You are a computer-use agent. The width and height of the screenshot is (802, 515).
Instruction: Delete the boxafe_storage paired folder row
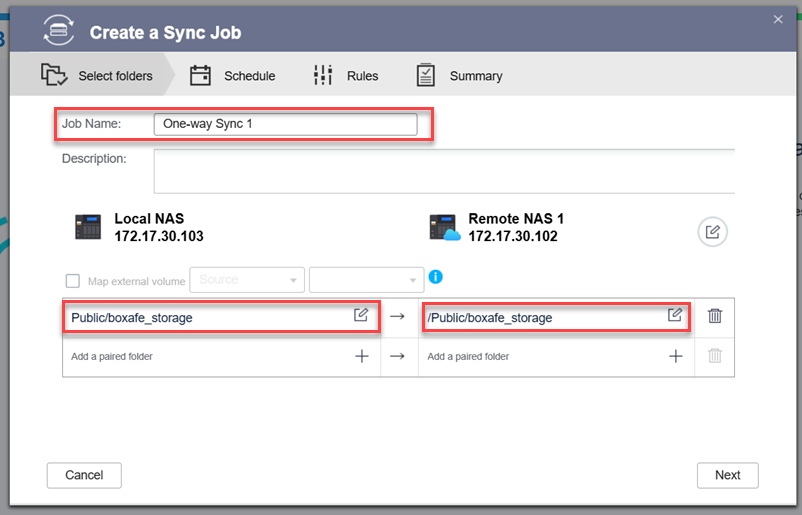714,316
